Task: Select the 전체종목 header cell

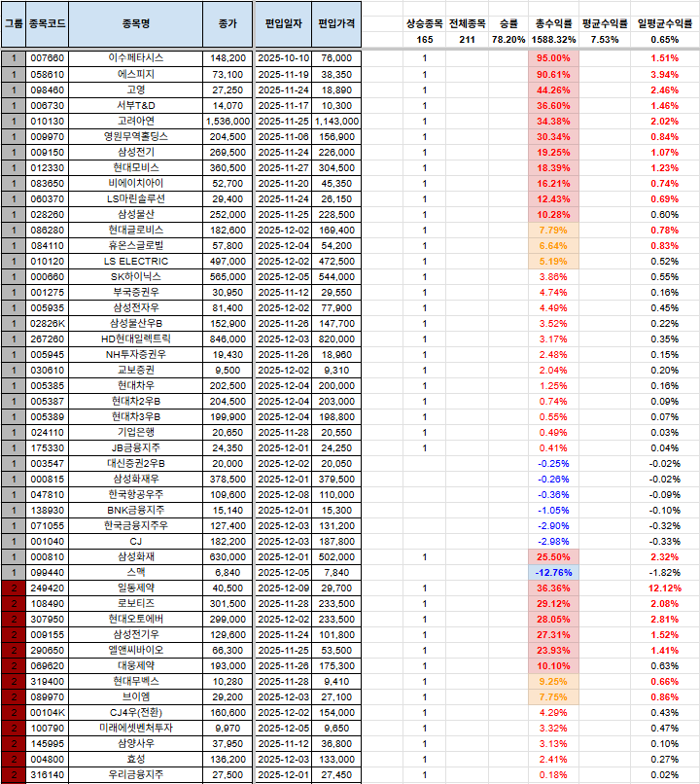Action: click(468, 23)
